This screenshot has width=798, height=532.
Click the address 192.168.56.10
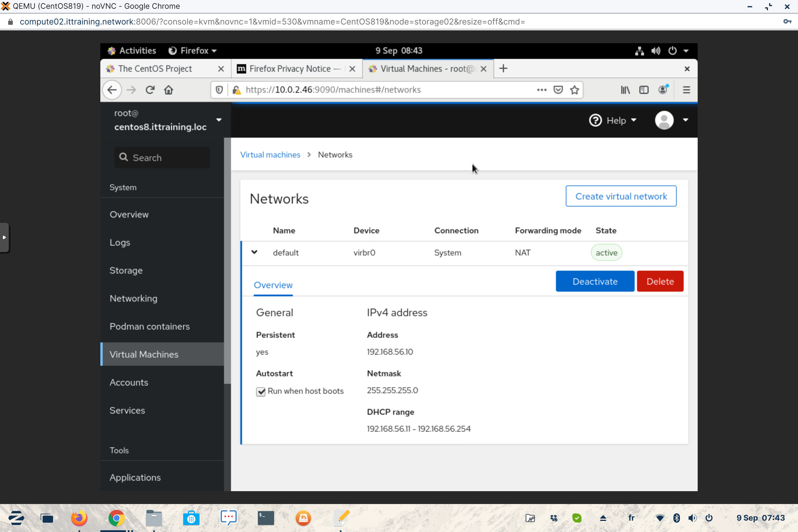tap(390, 352)
